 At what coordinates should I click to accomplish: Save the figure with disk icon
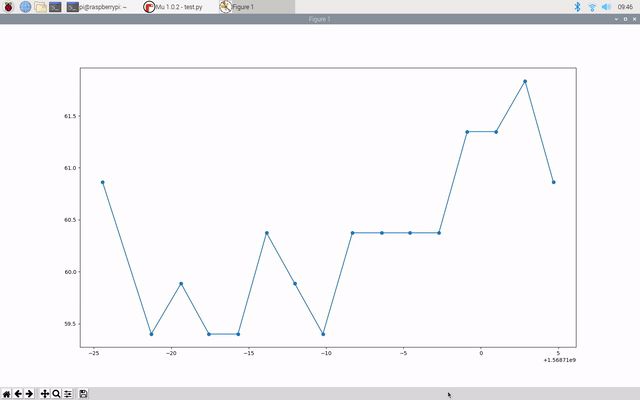[x=84, y=394]
